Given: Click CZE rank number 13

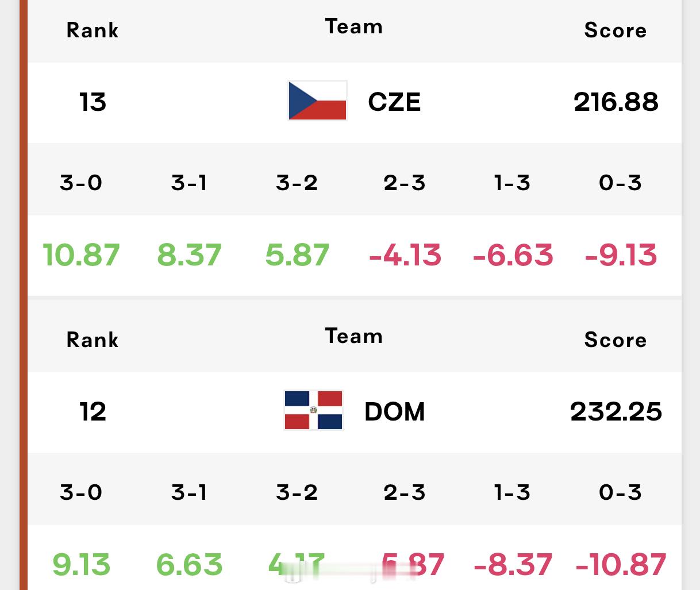Looking at the screenshot, I should point(93,102).
